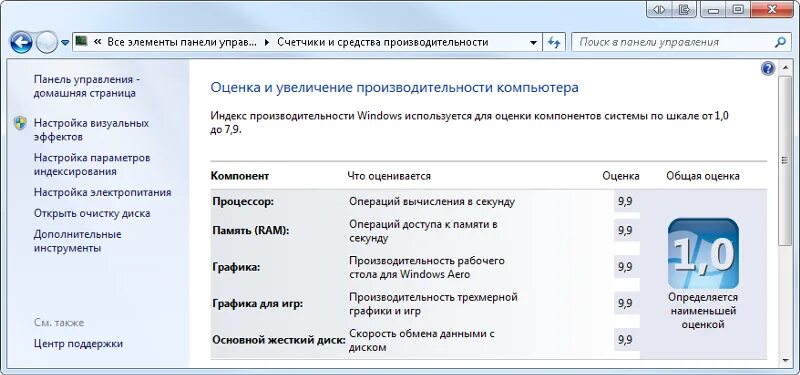Select the 'Память (RAM):' row label
This screenshot has height=375, width=800.
[251, 231]
